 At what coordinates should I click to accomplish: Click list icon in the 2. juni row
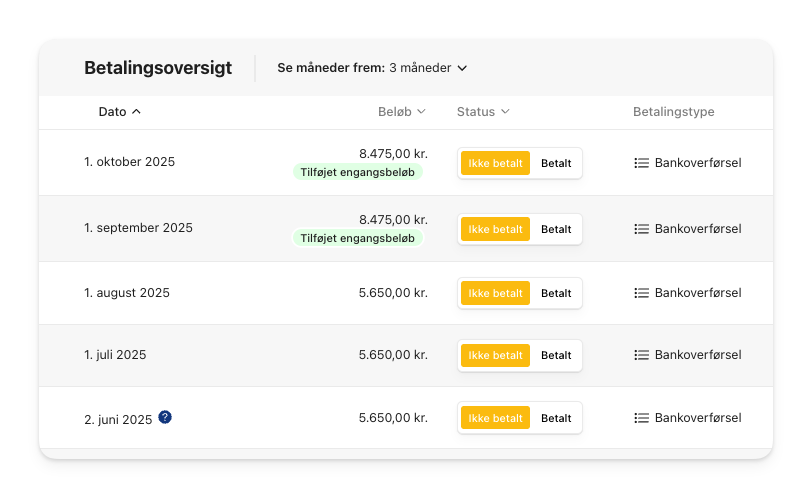pyautogui.click(x=642, y=418)
